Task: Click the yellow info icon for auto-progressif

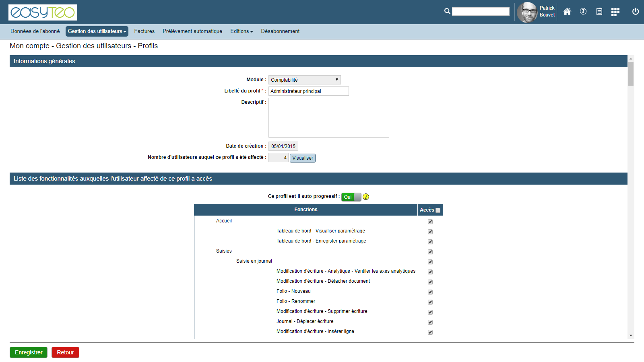Action: 366,197
